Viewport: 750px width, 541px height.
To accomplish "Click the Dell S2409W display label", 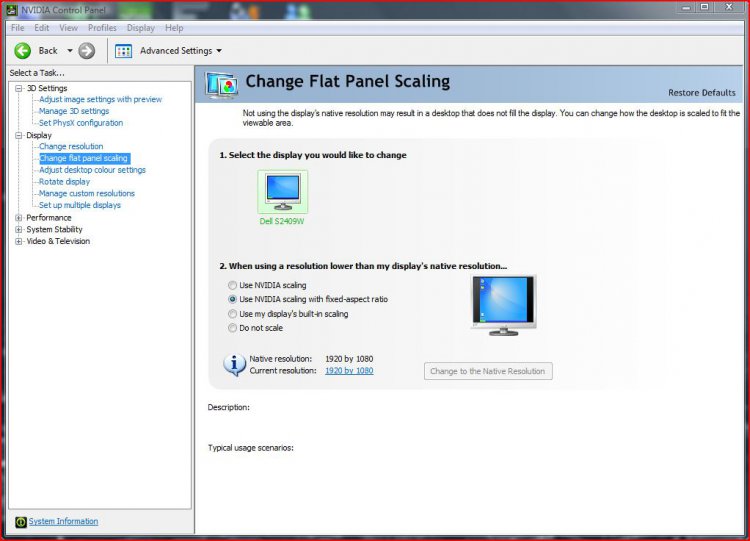I will [282, 221].
